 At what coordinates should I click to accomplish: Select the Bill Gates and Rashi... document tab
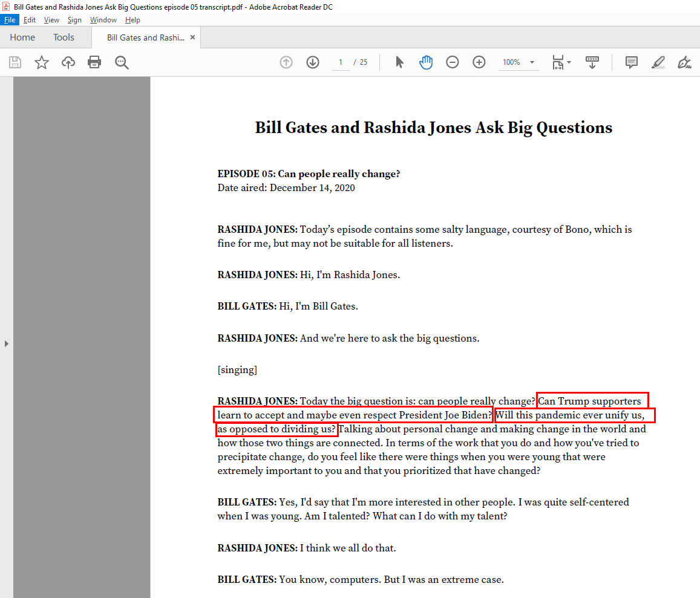(x=146, y=37)
